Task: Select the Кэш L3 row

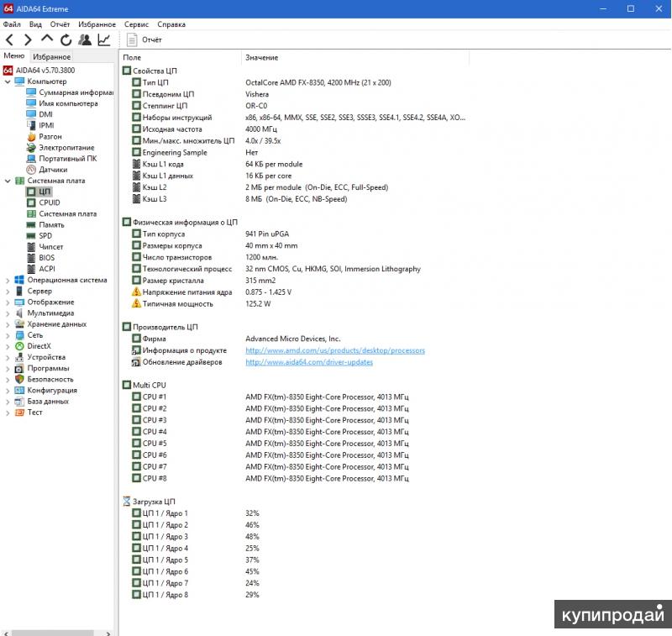Action: tap(239, 199)
